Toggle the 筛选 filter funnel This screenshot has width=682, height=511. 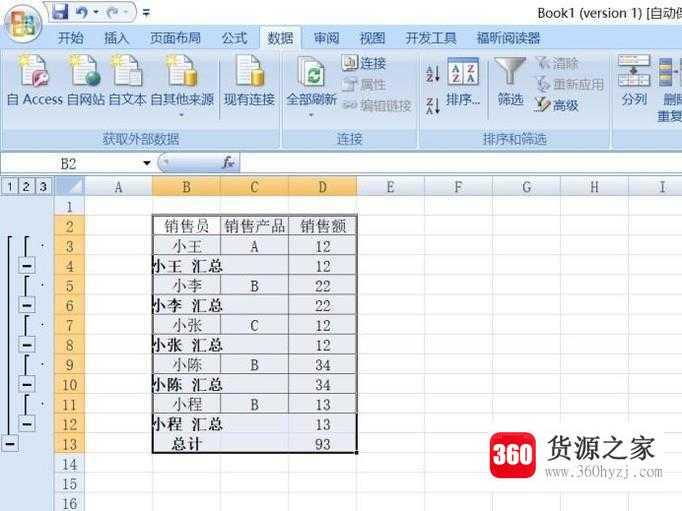coord(510,82)
